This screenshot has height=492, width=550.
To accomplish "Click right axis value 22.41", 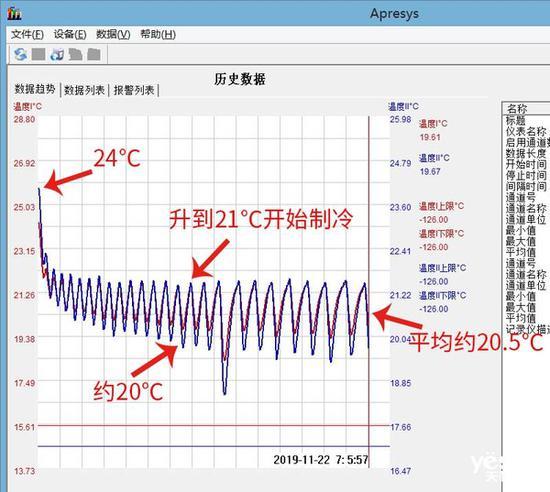I will click(400, 251).
